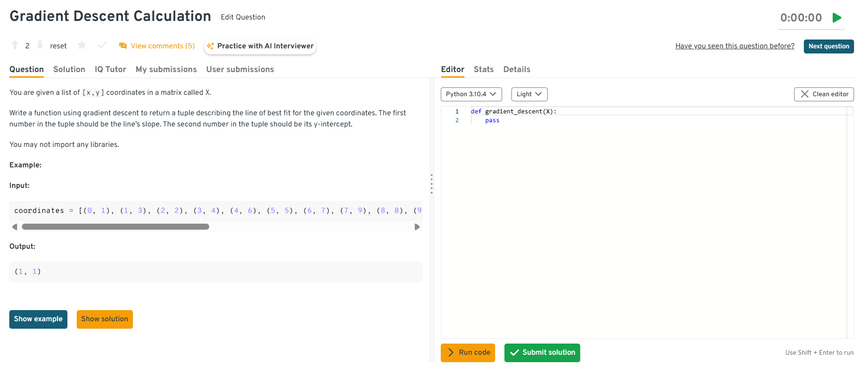Open the Stats tab

tap(484, 69)
